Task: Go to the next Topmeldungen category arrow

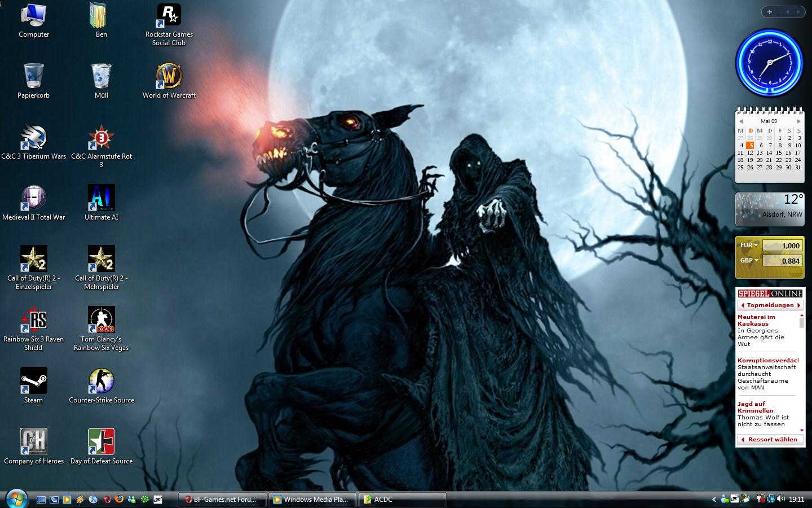Action: pyautogui.click(x=798, y=305)
